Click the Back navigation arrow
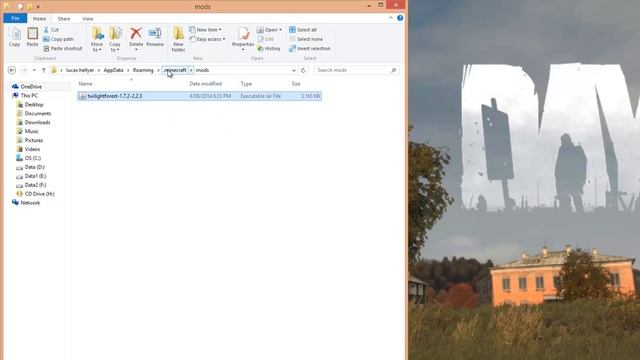This screenshot has width=640, height=360. tap(12, 70)
